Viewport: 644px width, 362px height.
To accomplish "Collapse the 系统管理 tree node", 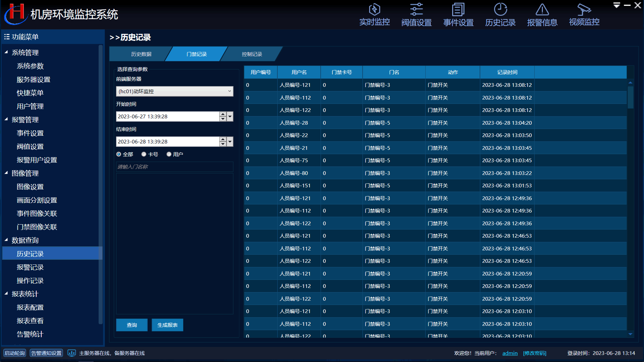I will 6,52.
